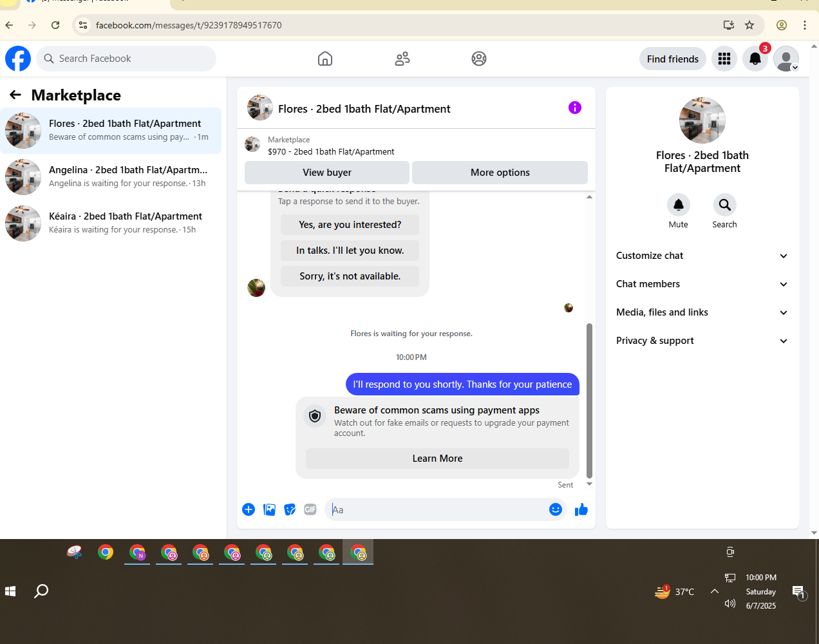
Task: Send a thumbs up like
Action: point(581,509)
